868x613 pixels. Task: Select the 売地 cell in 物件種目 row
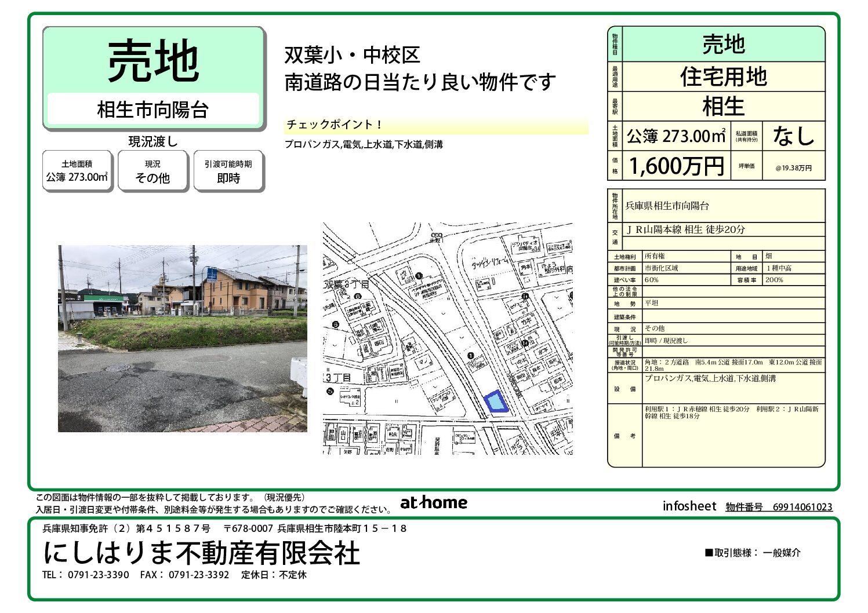point(723,44)
